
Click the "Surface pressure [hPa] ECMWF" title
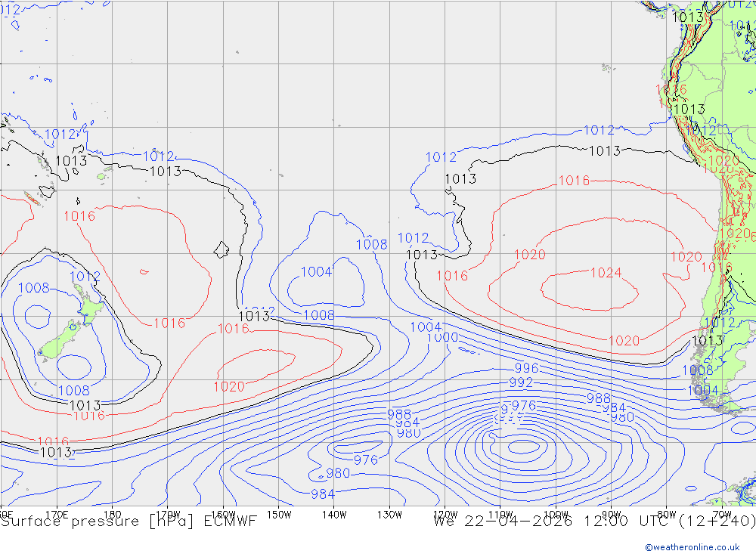pos(129,522)
